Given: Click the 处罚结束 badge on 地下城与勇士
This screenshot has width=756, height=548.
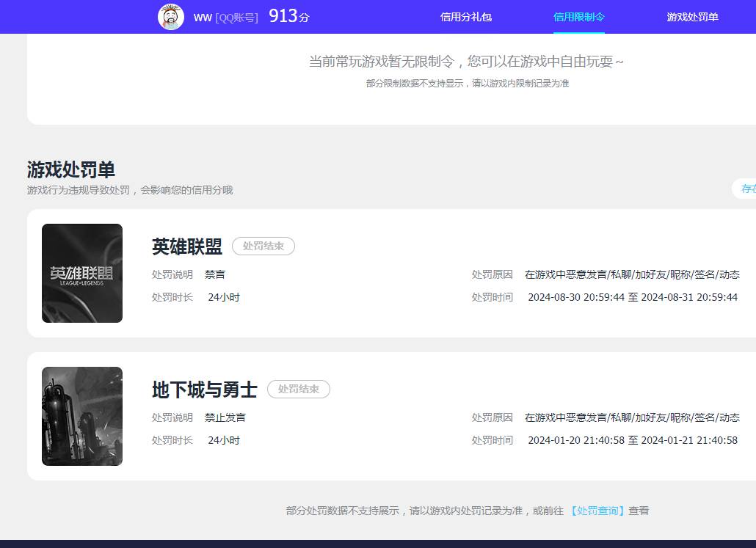Looking at the screenshot, I should [x=299, y=390].
